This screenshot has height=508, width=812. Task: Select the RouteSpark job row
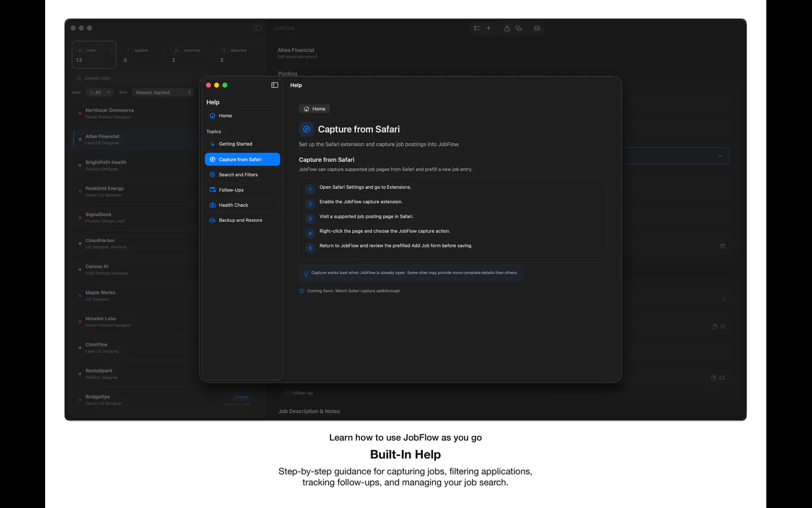135,374
